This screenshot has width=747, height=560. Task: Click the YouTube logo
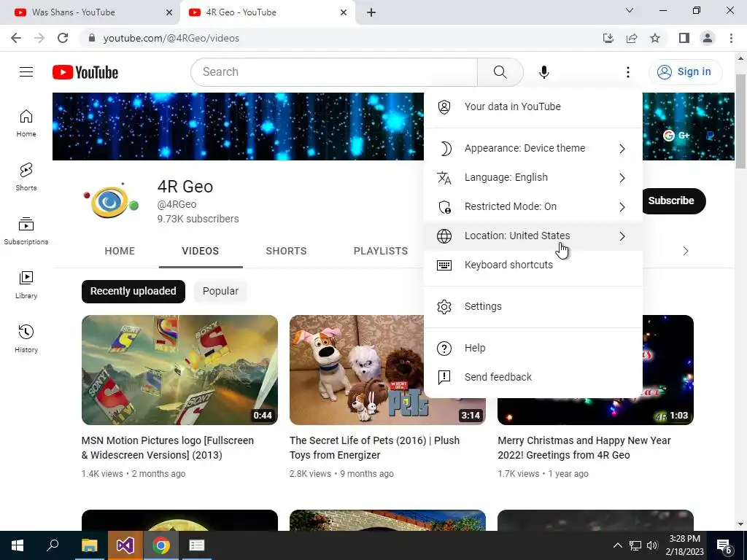click(85, 72)
